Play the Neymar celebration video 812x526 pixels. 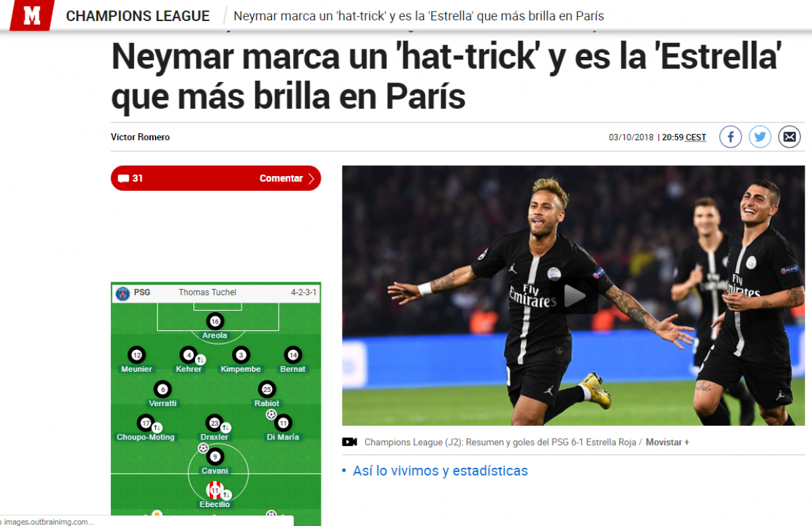point(573,295)
